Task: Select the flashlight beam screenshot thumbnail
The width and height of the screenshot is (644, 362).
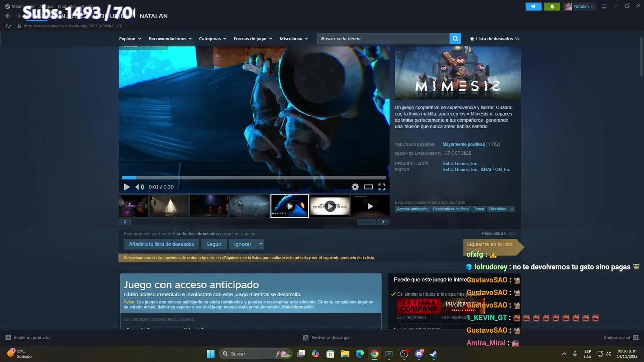Action: click(169, 206)
